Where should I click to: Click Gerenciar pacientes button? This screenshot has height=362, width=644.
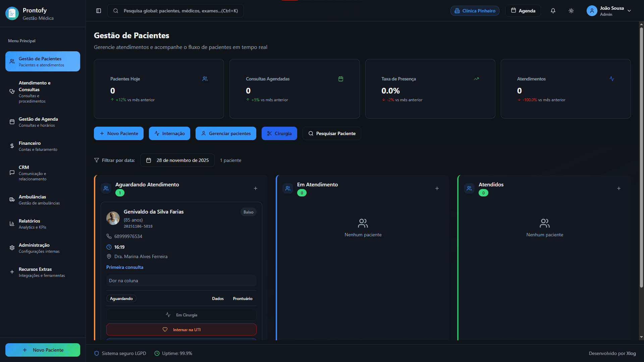(x=226, y=133)
